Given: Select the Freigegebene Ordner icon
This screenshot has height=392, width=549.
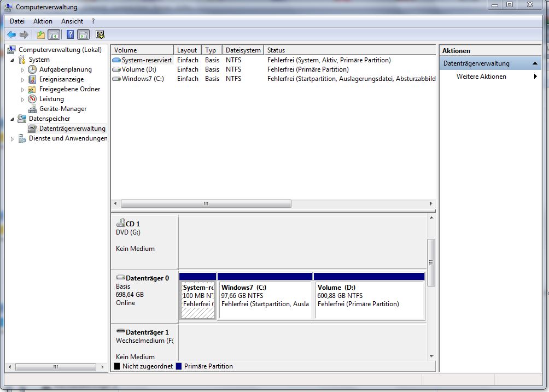Looking at the screenshot, I should pyautogui.click(x=32, y=89).
